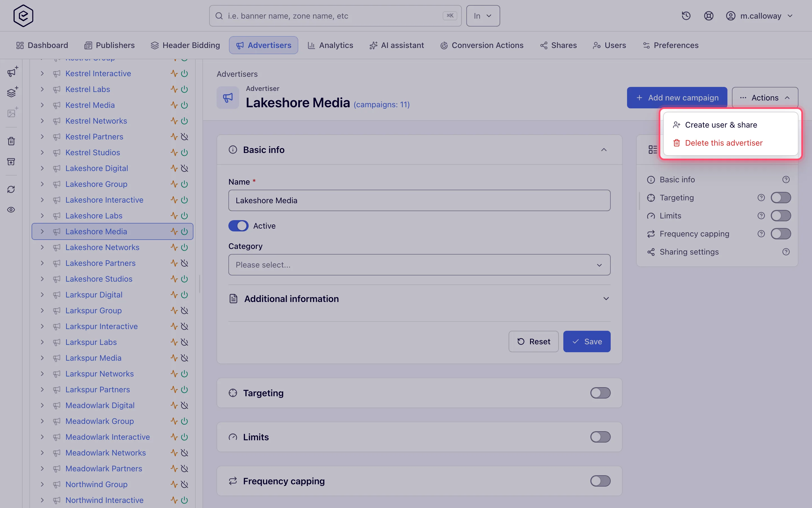The image size is (812, 508).
Task: Choose Delete this advertiser
Action: [731, 143]
